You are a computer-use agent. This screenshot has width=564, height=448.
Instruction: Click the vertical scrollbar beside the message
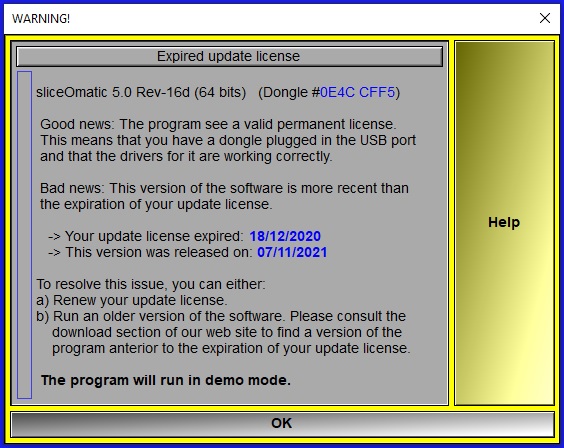24,235
